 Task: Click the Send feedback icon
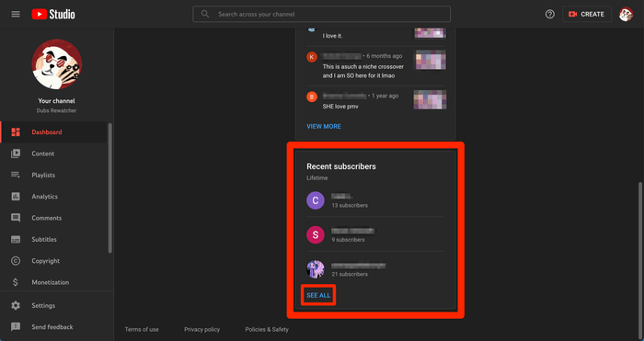click(x=16, y=327)
